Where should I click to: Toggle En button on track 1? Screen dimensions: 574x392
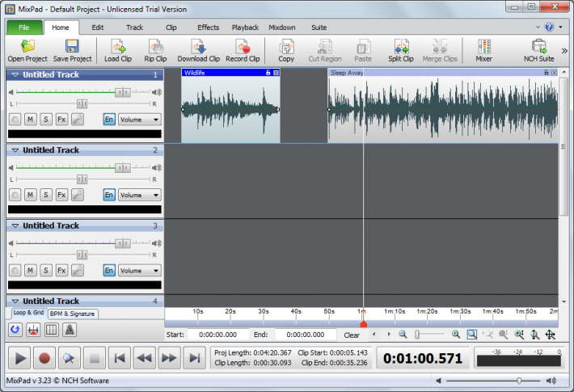coord(109,120)
